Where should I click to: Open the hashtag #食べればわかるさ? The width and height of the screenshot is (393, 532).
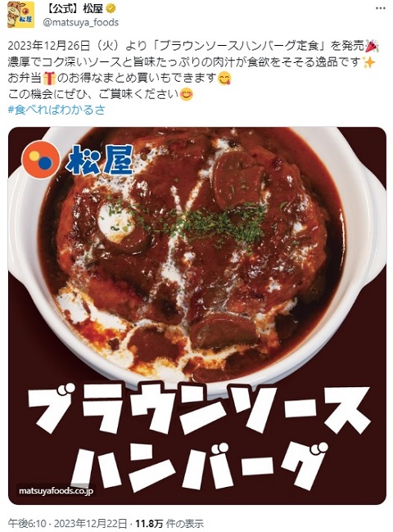coord(56,110)
